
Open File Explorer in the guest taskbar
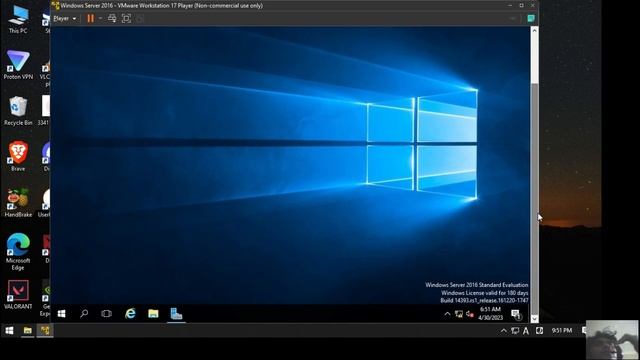pyautogui.click(x=153, y=313)
